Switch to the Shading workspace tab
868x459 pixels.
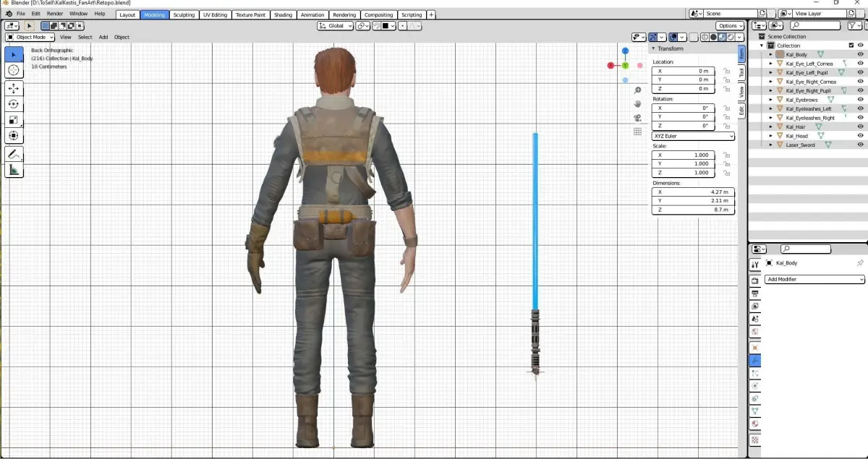(x=284, y=14)
